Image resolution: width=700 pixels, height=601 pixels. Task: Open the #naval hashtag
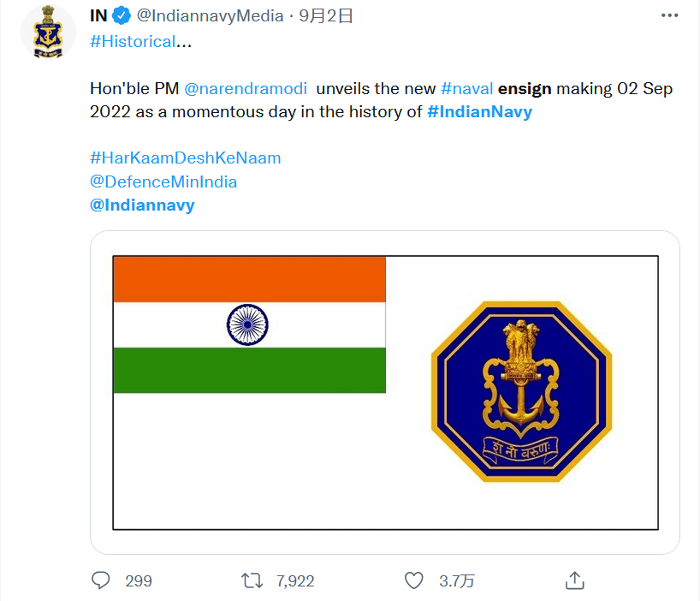466,89
